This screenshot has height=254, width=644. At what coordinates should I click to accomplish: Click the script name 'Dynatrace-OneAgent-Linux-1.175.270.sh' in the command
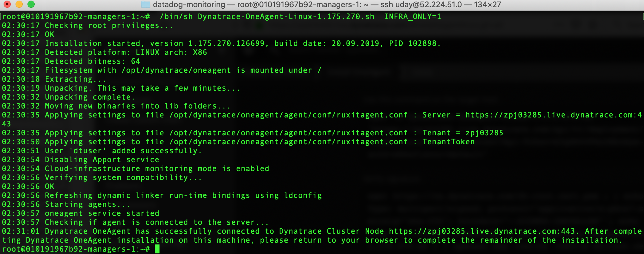click(x=286, y=17)
